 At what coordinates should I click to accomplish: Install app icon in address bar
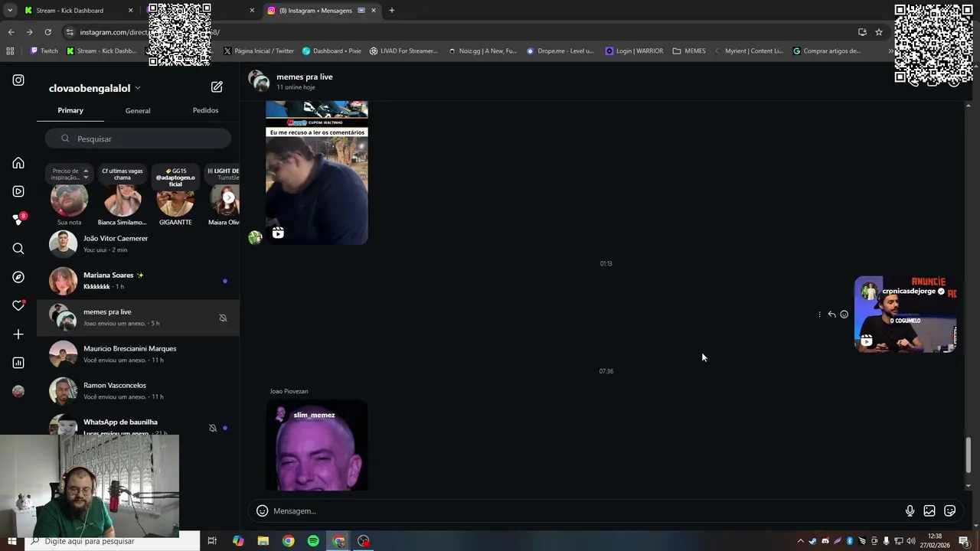tap(862, 32)
